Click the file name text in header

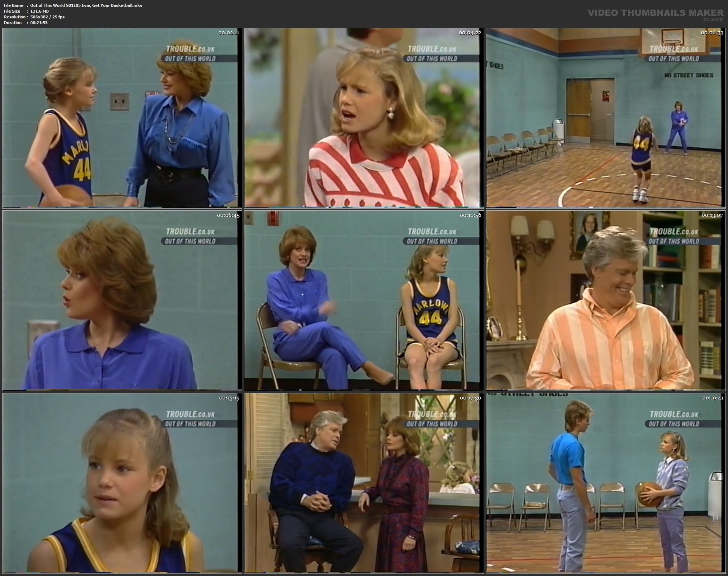tap(86, 5)
